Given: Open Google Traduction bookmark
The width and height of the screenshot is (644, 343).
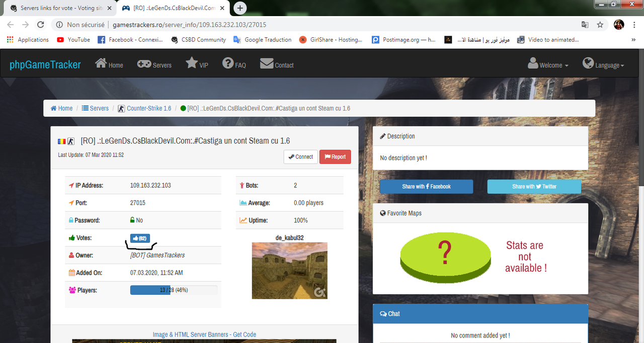Looking at the screenshot, I should point(262,40).
